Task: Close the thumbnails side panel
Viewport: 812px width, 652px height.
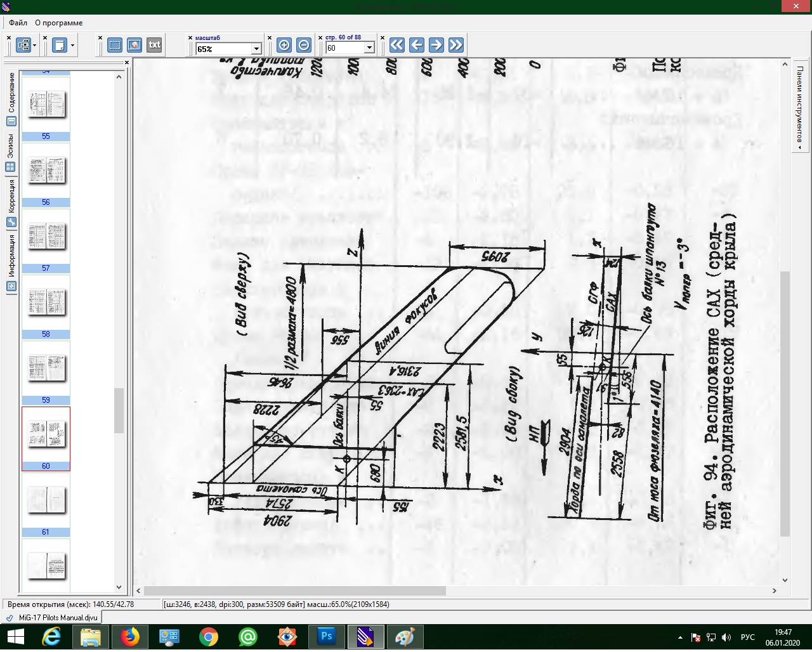Action: 127,62
